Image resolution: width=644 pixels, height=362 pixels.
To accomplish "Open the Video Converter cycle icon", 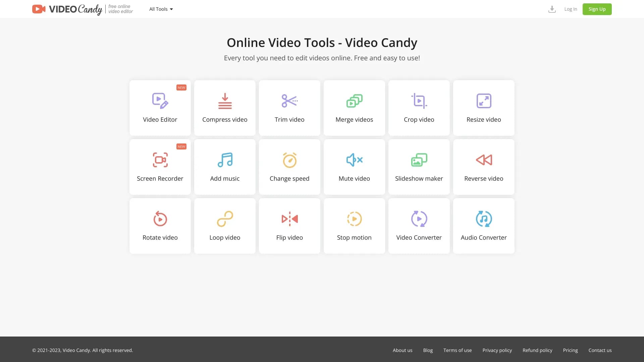I will [x=419, y=219].
